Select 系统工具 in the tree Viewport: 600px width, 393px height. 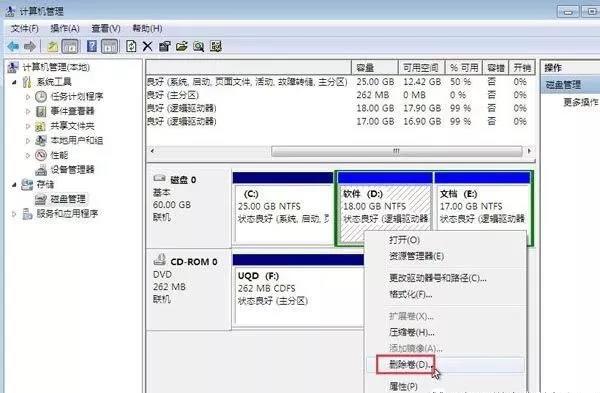[54, 82]
